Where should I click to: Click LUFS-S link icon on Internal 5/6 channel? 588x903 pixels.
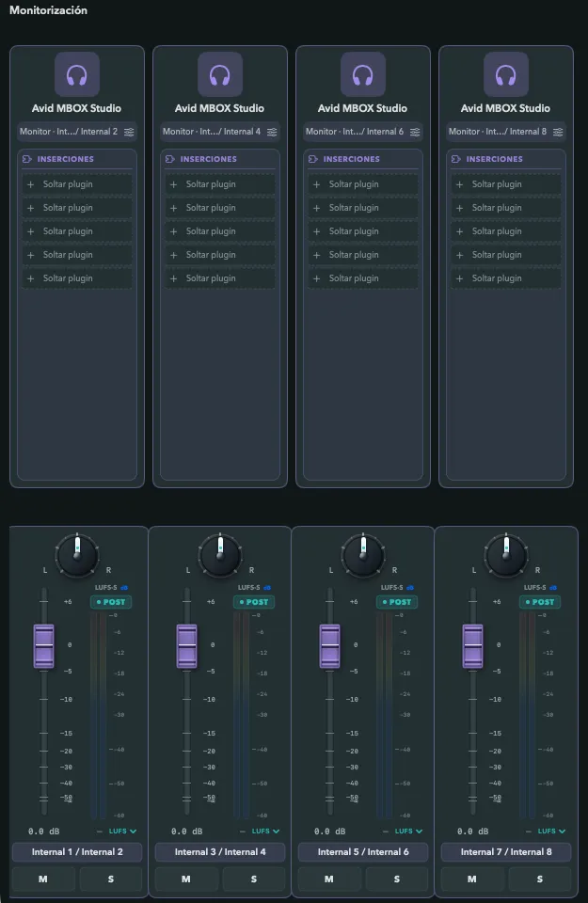click(409, 588)
